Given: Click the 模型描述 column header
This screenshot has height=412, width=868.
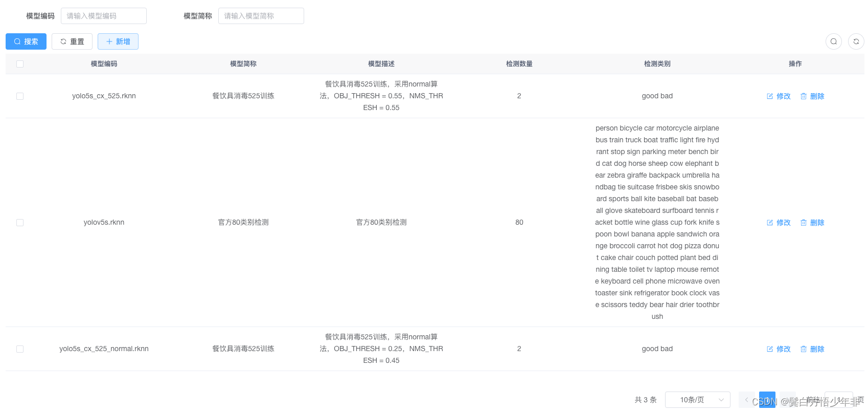Looking at the screenshot, I should point(381,64).
